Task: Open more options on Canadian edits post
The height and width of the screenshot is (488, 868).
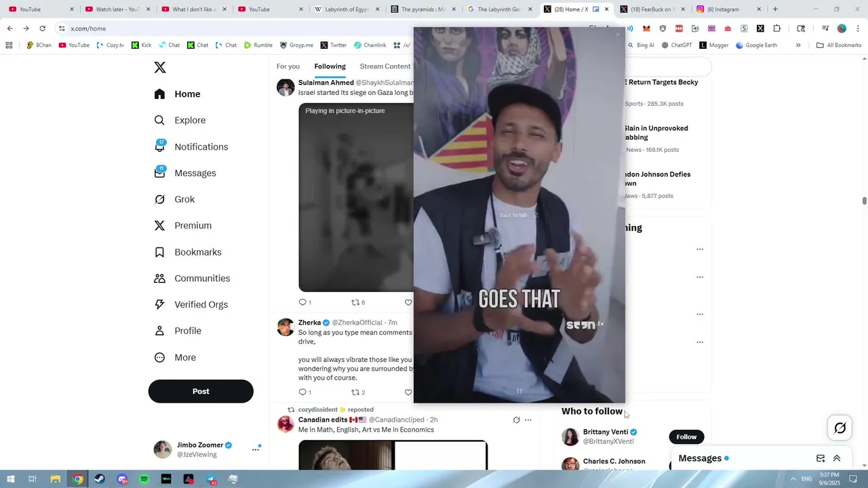Action: 528,420
